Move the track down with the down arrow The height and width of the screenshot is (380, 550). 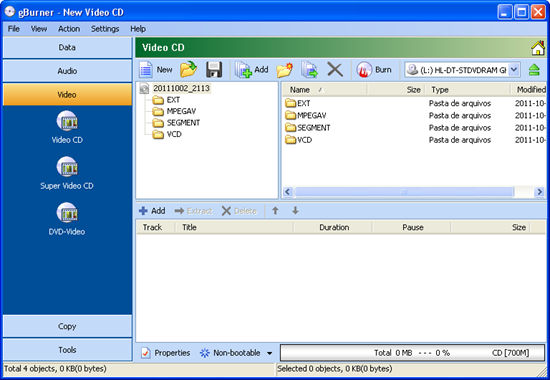[x=295, y=211]
